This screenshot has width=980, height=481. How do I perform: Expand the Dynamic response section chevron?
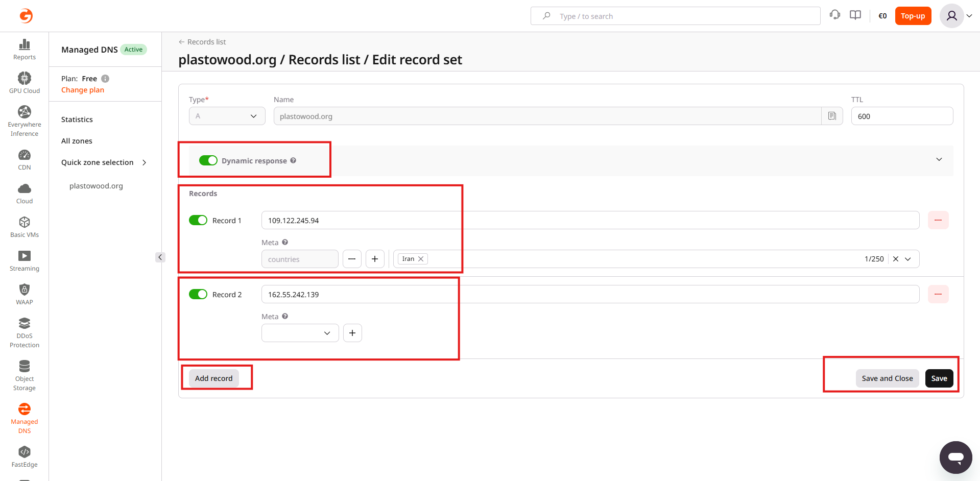click(x=939, y=160)
